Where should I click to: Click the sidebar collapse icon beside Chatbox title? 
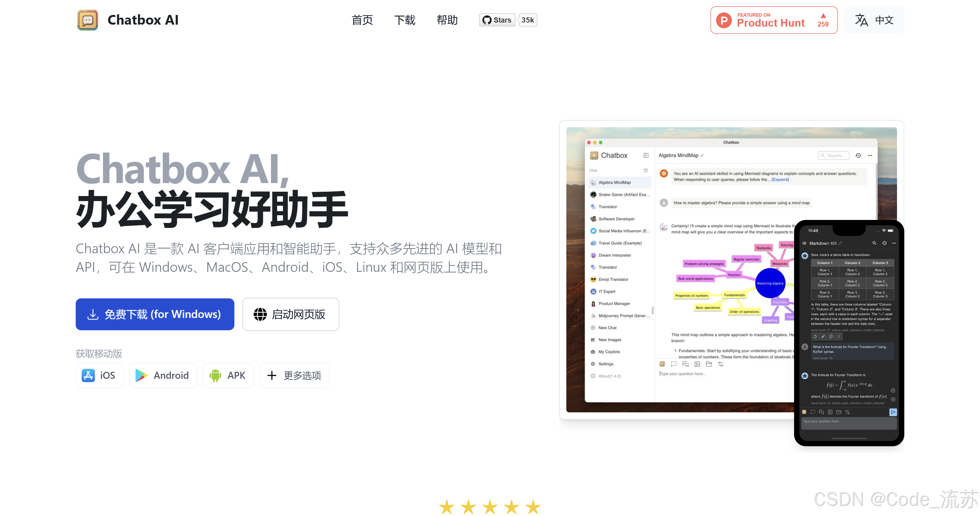(646, 155)
